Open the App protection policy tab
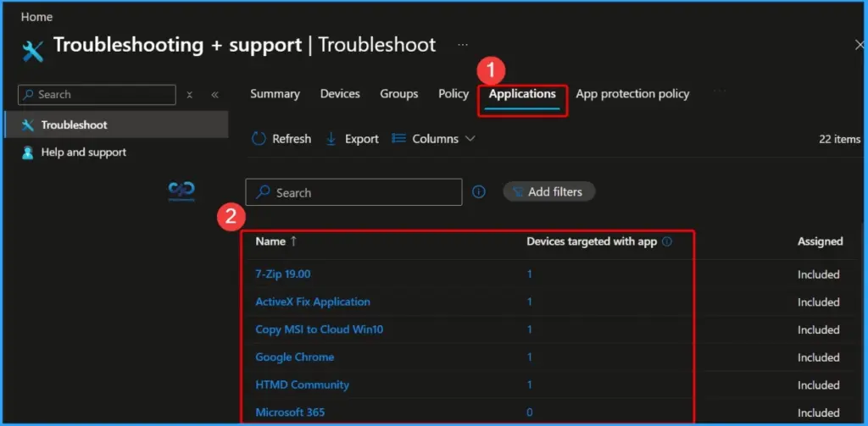The width and height of the screenshot is (868, 426). click(632, 94)
